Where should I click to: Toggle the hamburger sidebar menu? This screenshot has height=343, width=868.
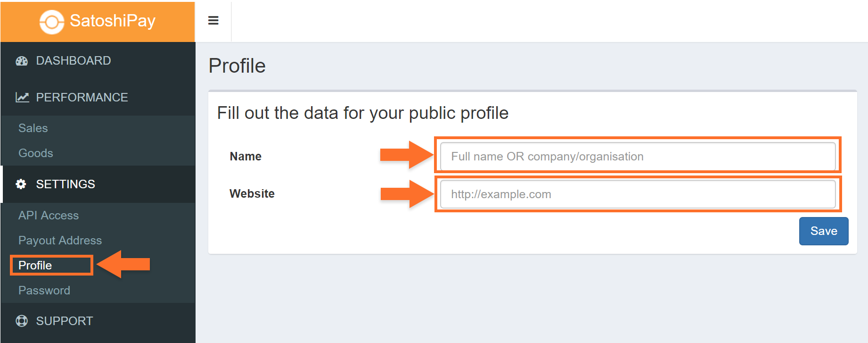coord(213,21)
